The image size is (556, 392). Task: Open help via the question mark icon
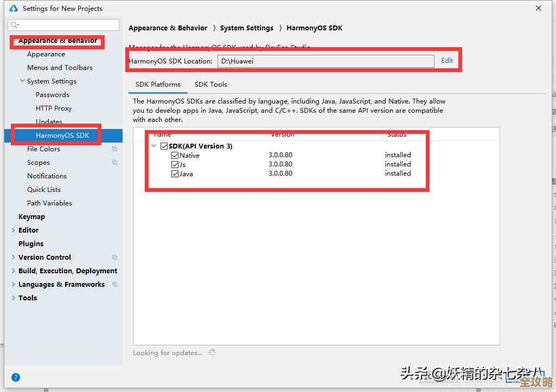pyautogui.click(x=16, y=377)
